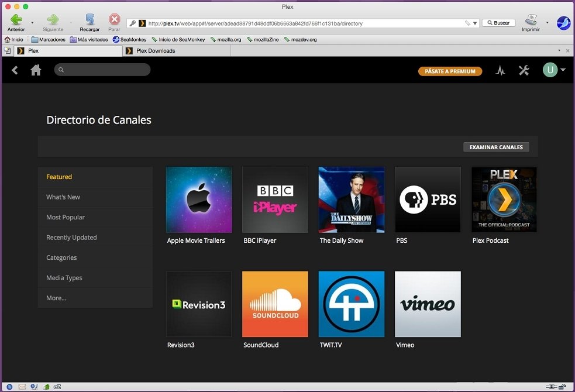Select the What's New category
Image resolution: width=575 pixels, height=392 pixels.
click(95, 197)
